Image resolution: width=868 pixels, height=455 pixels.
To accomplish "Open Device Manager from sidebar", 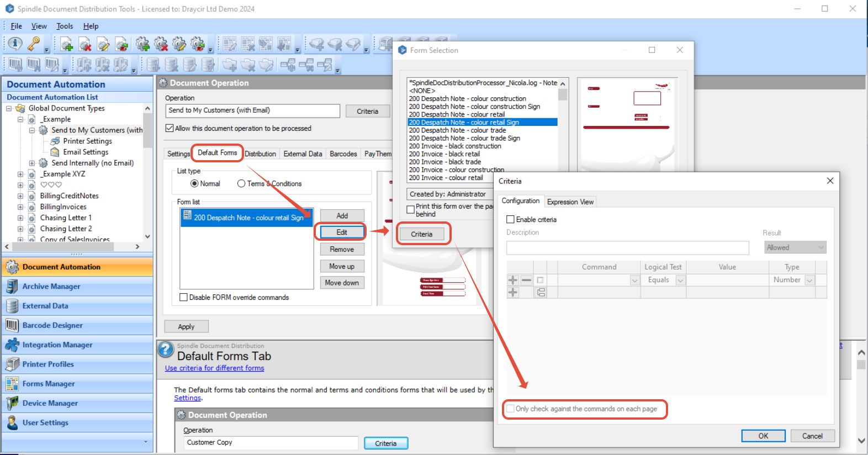I will click(77, 404).
